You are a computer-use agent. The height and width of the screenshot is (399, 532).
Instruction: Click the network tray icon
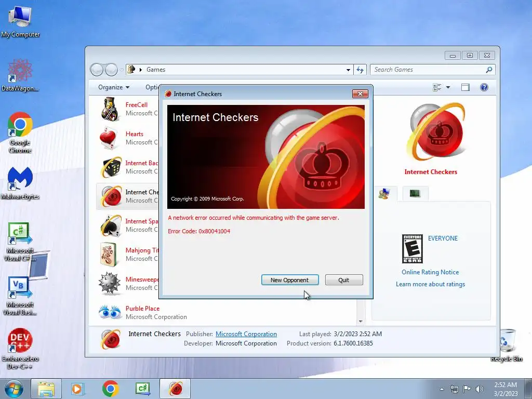coord(454,389)
